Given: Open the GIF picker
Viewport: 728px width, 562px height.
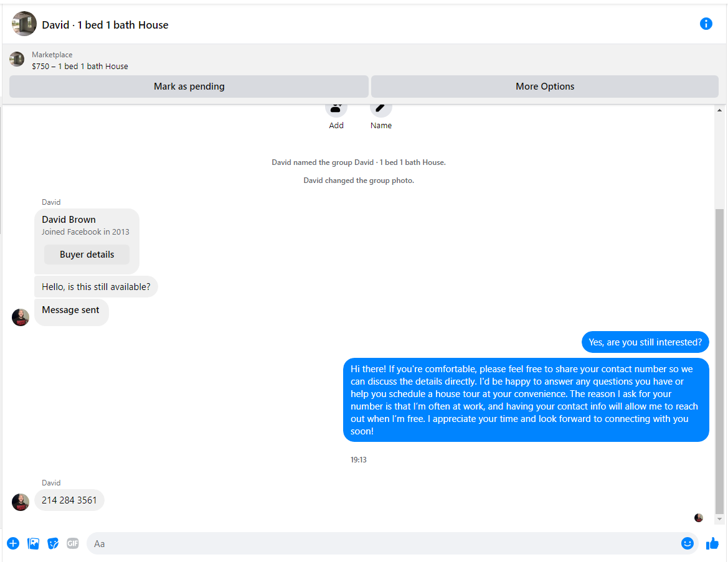Looking at the screenshot, I should point(73,543).
